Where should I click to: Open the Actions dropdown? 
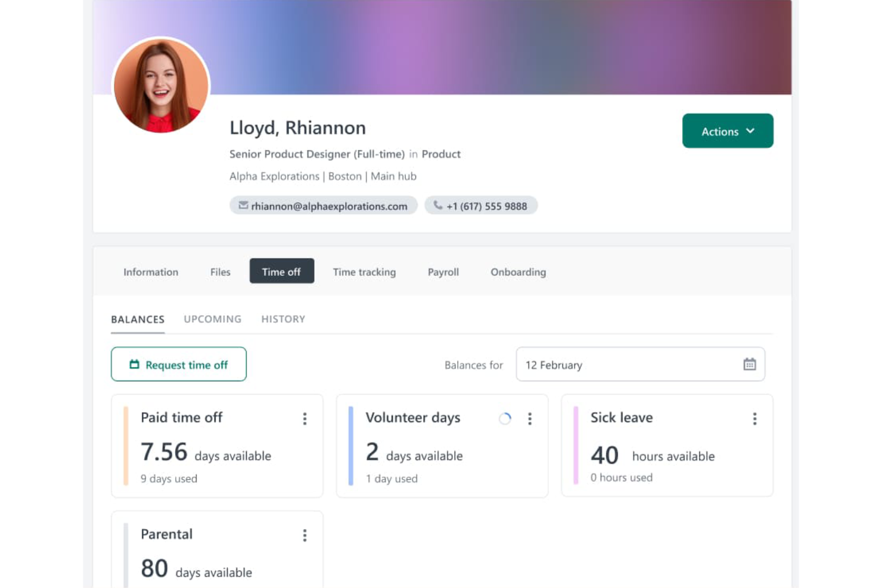click(x=727, y=131)
